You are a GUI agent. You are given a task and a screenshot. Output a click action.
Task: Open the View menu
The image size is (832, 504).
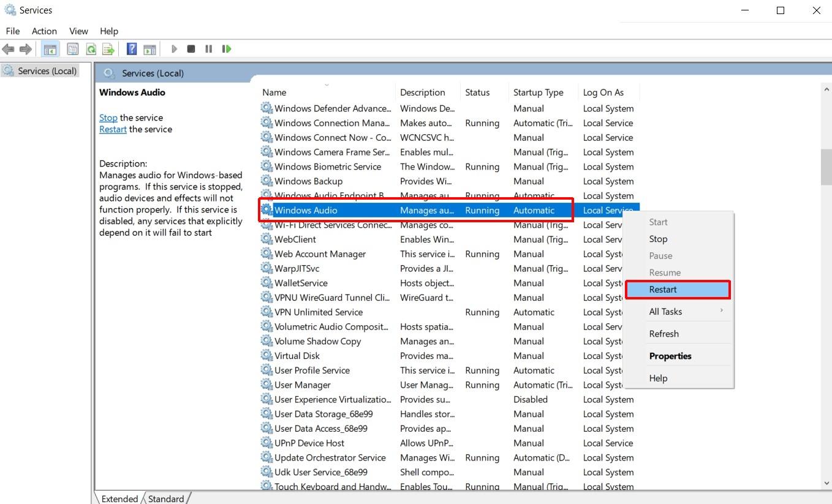[78, 31]
